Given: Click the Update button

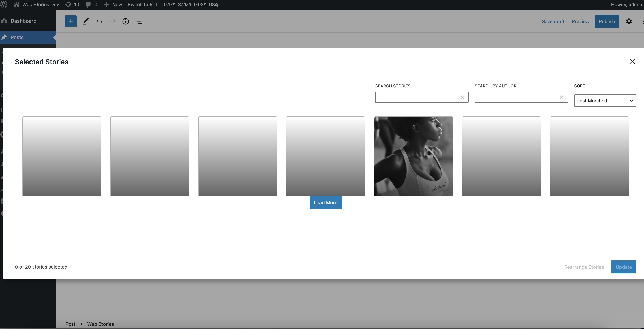Looking at the screenshot, I should tap(623, 267).
